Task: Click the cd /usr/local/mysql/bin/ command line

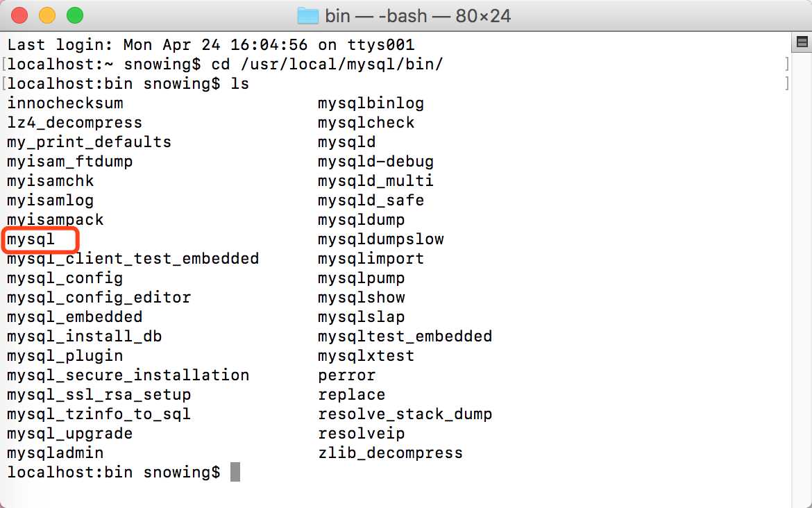Action: tap(328, 65)
